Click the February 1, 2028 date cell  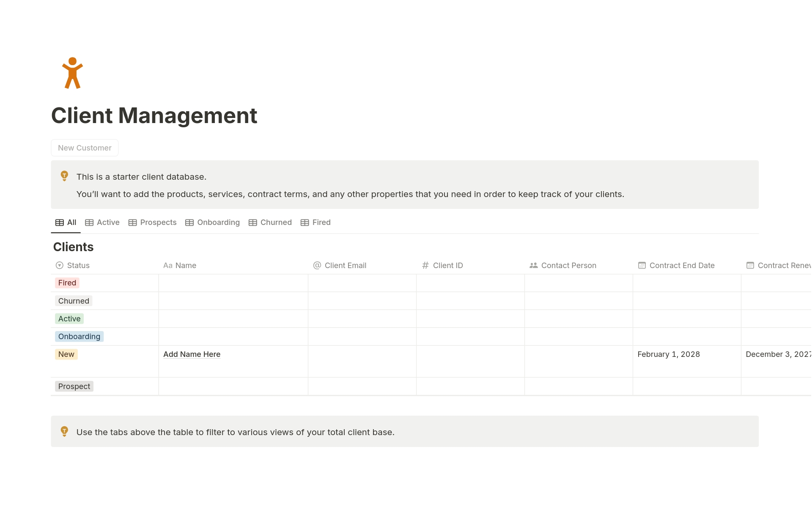click(x=668, y=354)
